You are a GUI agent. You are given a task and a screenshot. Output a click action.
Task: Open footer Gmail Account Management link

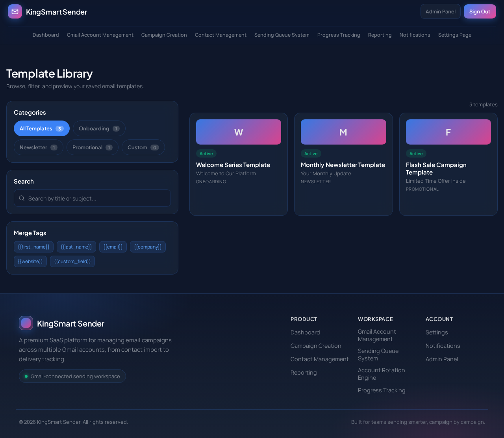tap(377, 335)
